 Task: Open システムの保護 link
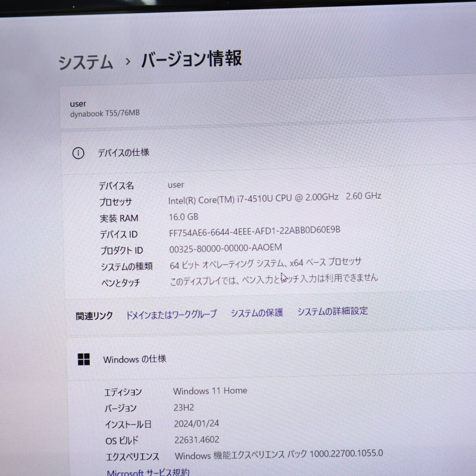click(x=257, y=313)
